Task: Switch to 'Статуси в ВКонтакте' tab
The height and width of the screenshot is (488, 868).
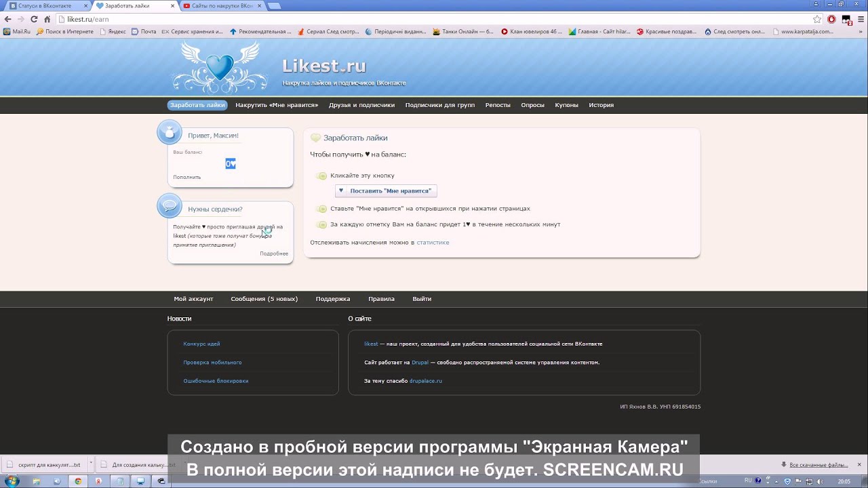Action: tap(46, 5)
